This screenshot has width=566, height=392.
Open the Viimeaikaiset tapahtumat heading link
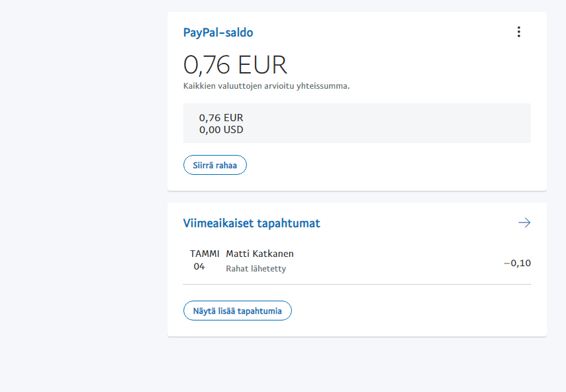tap(252, 223)
